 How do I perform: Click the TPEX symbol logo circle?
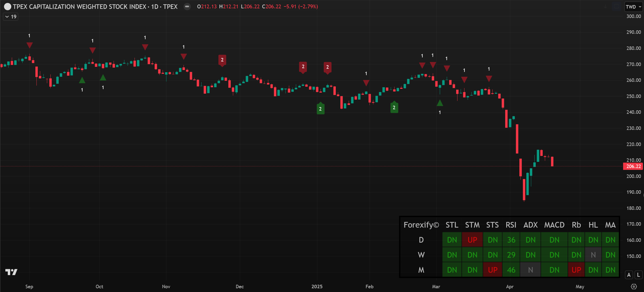click(x=7, y=6)
